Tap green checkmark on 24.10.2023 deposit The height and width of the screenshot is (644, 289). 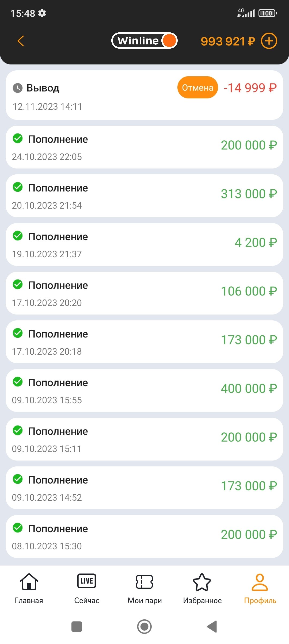tap(18, 139)
